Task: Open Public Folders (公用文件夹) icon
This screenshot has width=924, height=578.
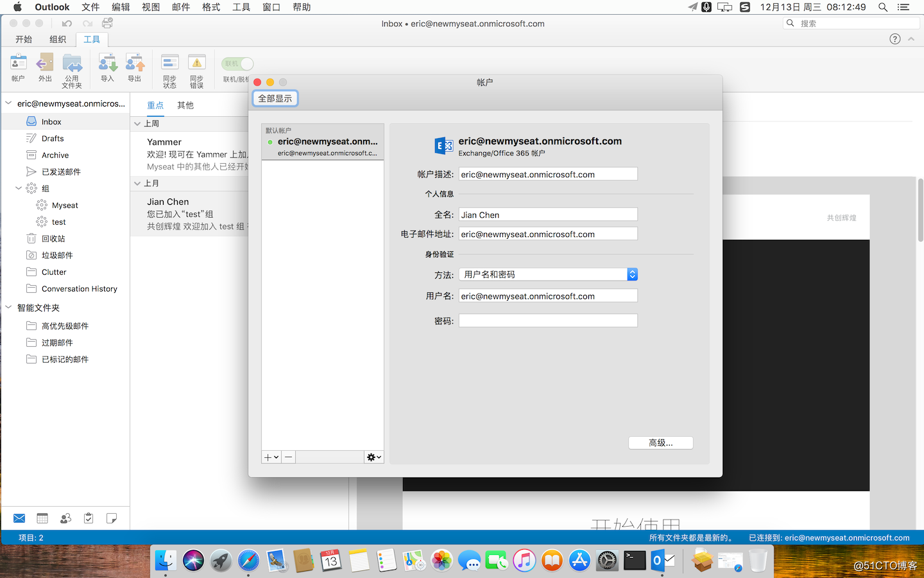Action: tap(72, 71)
